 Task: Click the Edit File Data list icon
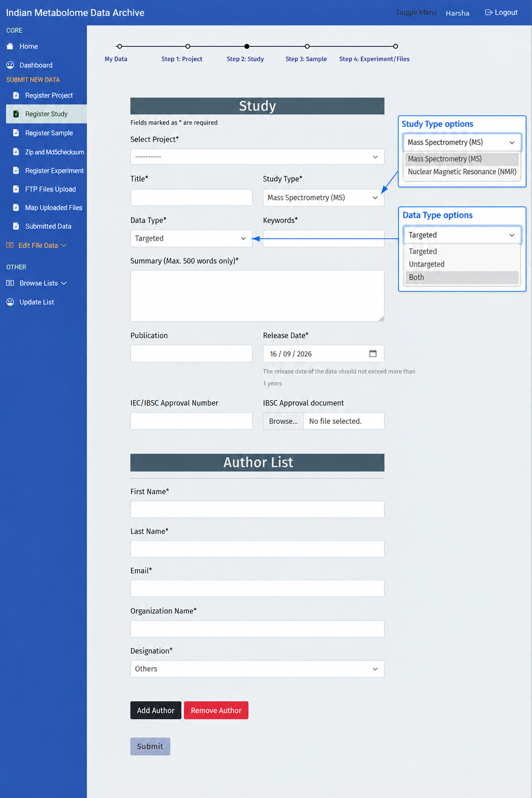[10, 245]
